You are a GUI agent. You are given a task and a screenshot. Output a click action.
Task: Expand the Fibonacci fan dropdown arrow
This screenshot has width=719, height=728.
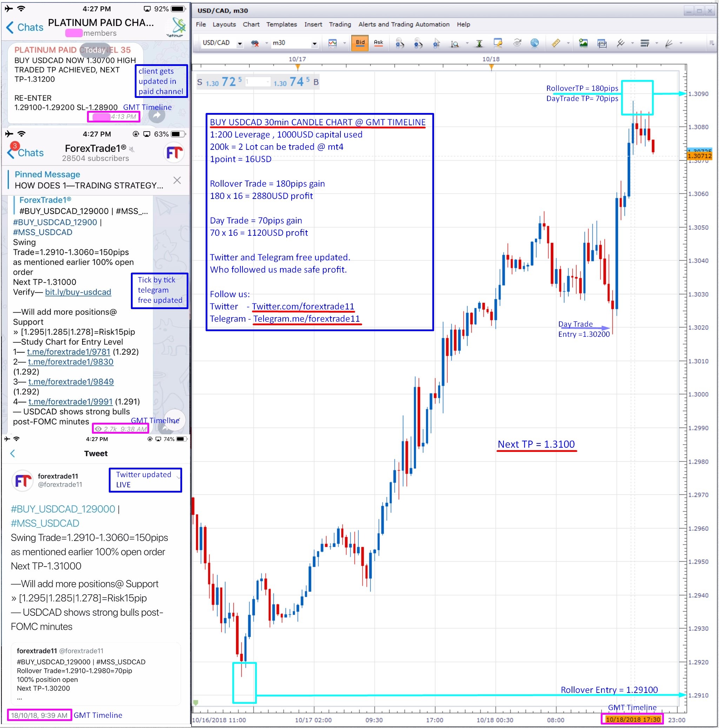681,44
